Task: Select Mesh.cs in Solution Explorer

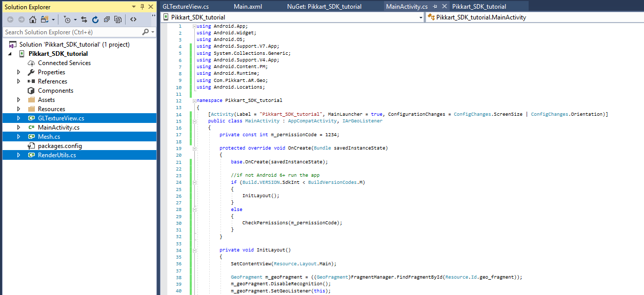Action: pyautogui.click(x=49, y=137)
